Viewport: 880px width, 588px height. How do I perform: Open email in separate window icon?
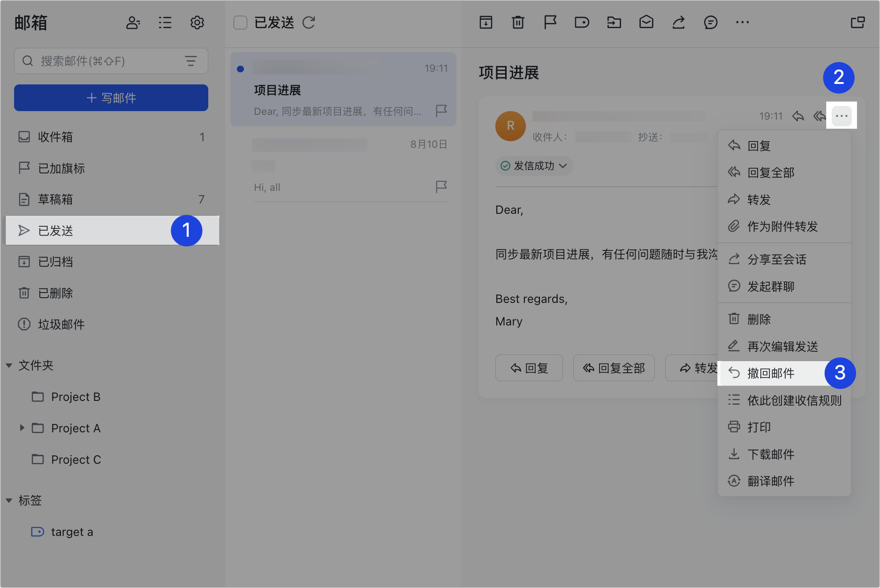point(857,22)
